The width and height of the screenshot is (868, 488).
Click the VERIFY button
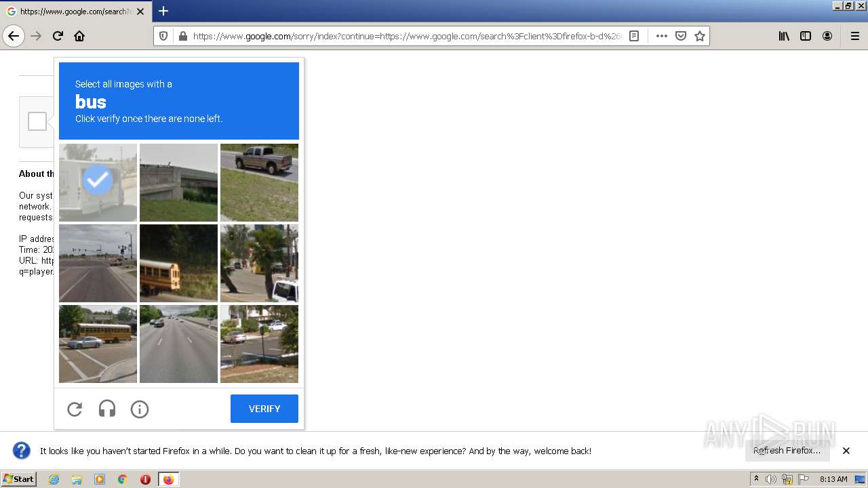264,409
